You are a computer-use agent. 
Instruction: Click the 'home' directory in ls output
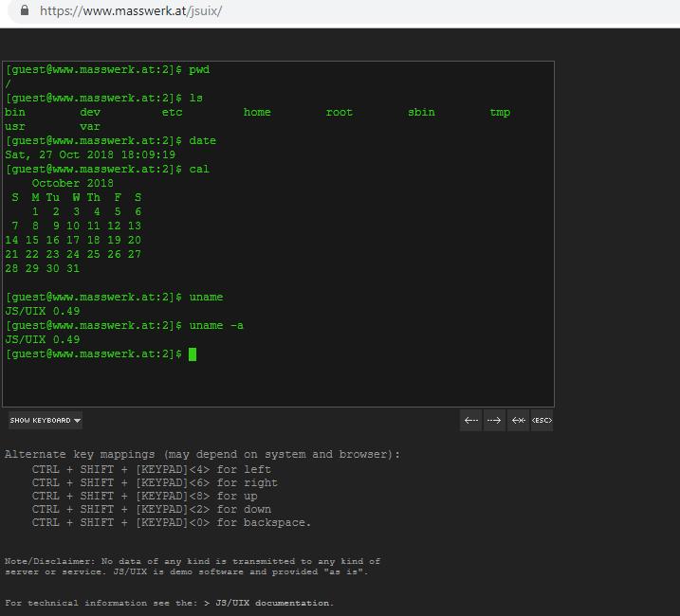coord(257,112)
